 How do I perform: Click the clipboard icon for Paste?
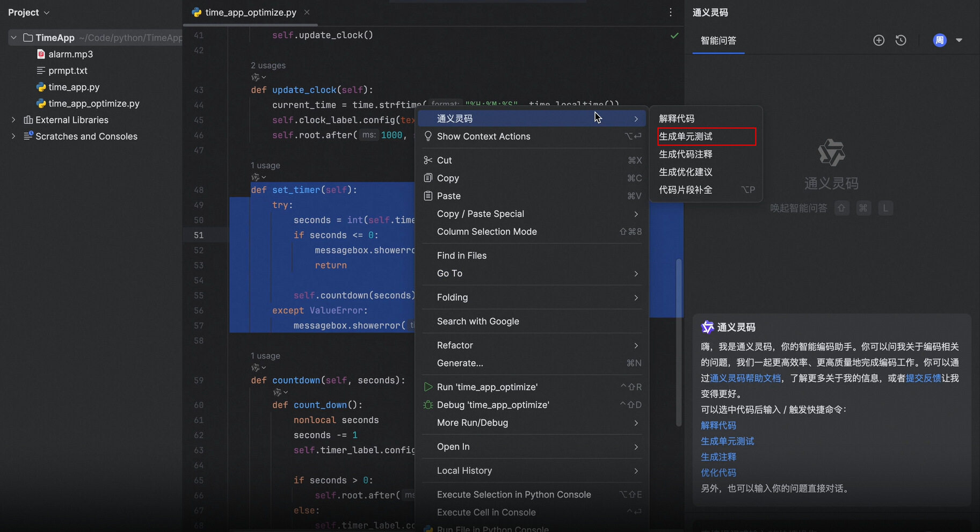(x=428, y=195)
